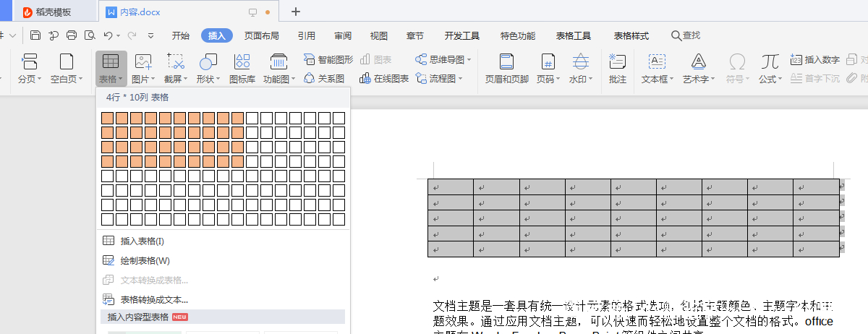Click the 首字下沉 drop cap button

point(815,78)
